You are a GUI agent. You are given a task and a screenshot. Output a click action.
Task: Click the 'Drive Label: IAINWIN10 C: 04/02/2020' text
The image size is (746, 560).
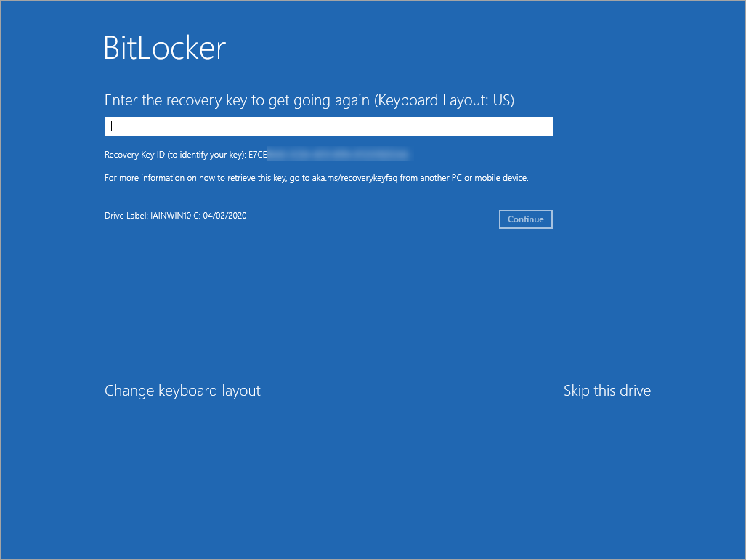tap(176, 216)
